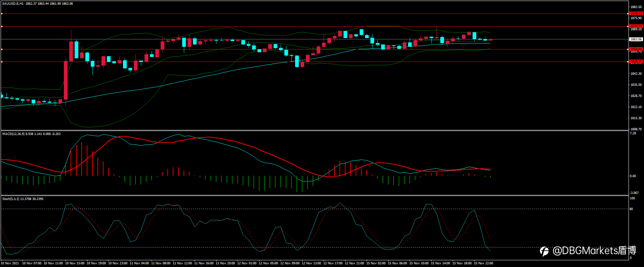Click the 1882.50 price scale value
Screen dimensions: 644x267
[x=636, y=7]
